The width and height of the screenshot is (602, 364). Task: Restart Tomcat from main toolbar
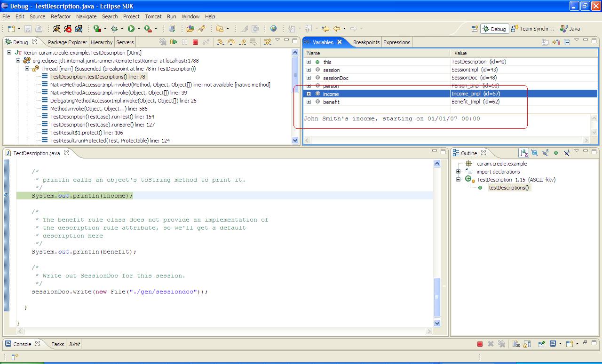[79, 29]
